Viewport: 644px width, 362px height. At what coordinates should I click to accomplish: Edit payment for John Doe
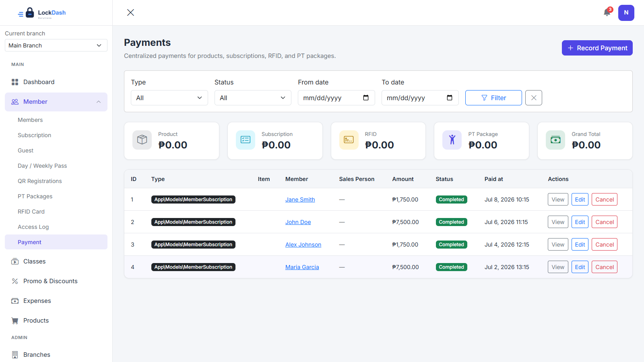pos(580,222)
